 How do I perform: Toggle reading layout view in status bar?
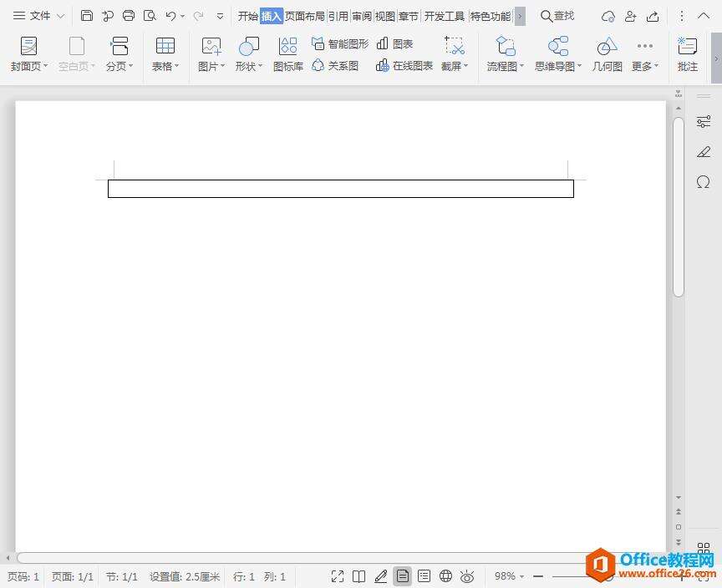(358, 576)
